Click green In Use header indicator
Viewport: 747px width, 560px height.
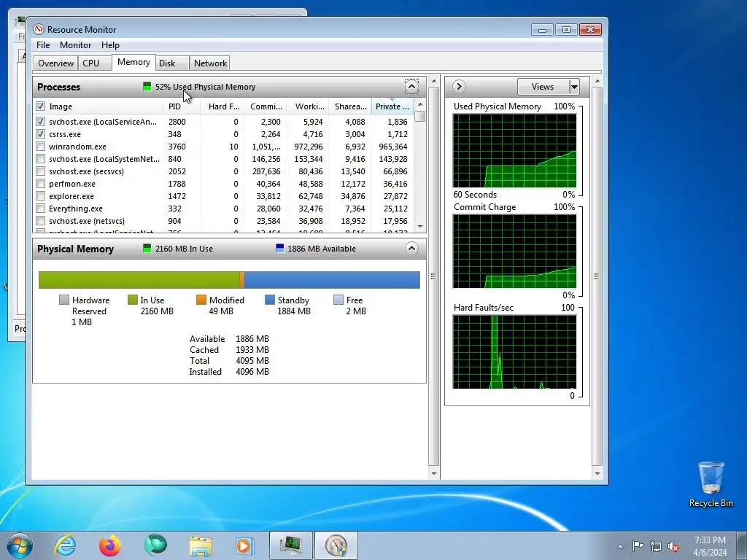147,248
